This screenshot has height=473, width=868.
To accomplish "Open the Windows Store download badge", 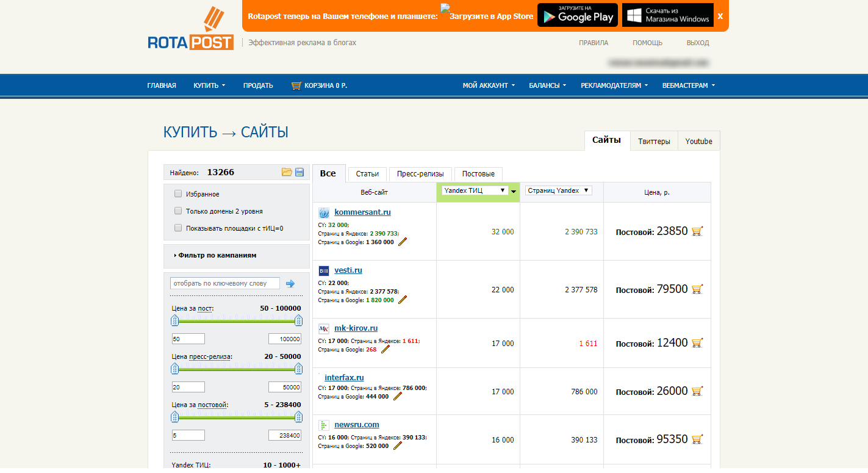I will click(668, 15).
